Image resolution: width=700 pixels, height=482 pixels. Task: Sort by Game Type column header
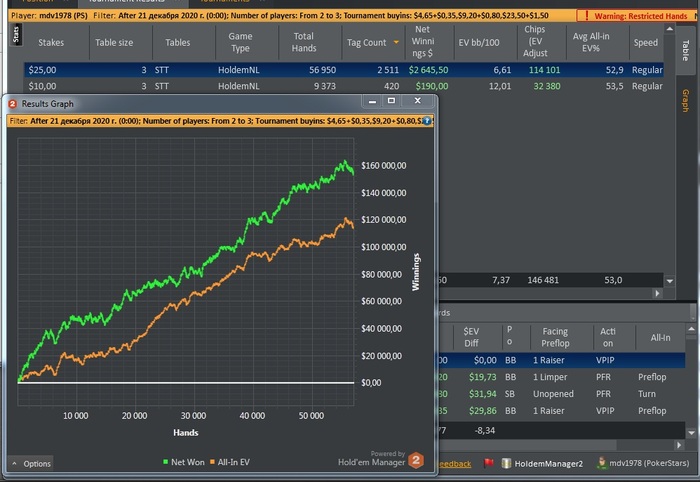tap(240, 42)
